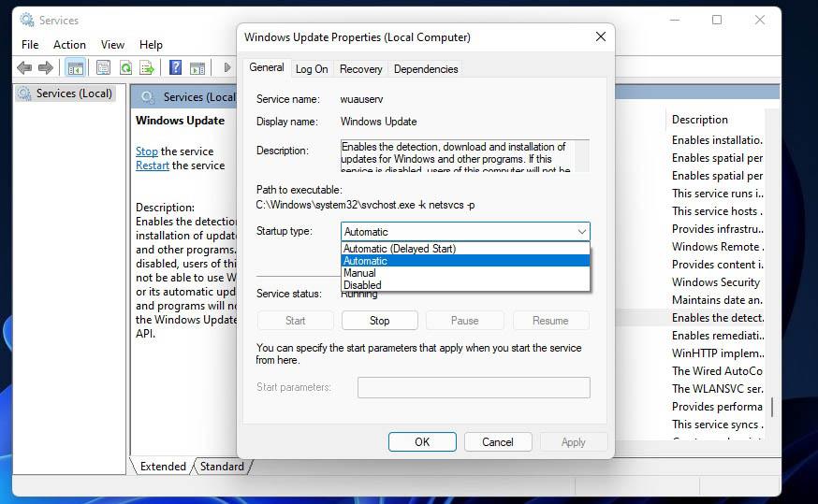Image resolution: width=818 pixels, height=504 pixels.
Task: Click the green Refresh toolbar icon
Action: coord(124,67)
